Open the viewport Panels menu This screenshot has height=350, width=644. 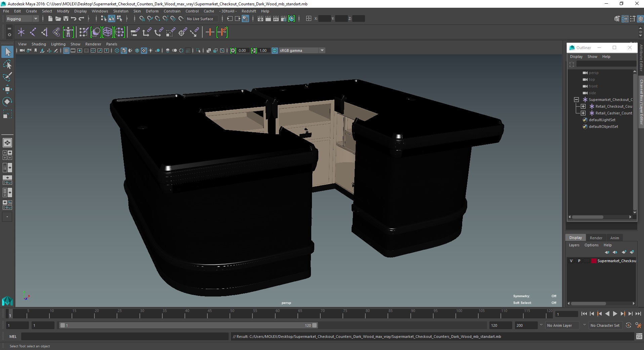(112, 44)
